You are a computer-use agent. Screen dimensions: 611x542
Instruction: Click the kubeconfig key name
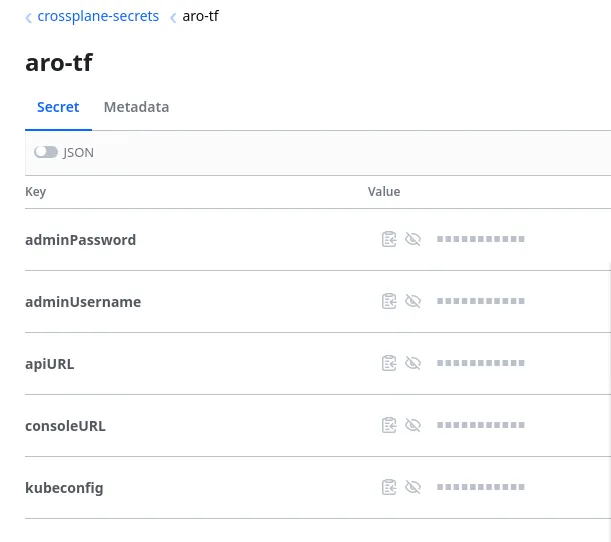click(x=64, y=488)
